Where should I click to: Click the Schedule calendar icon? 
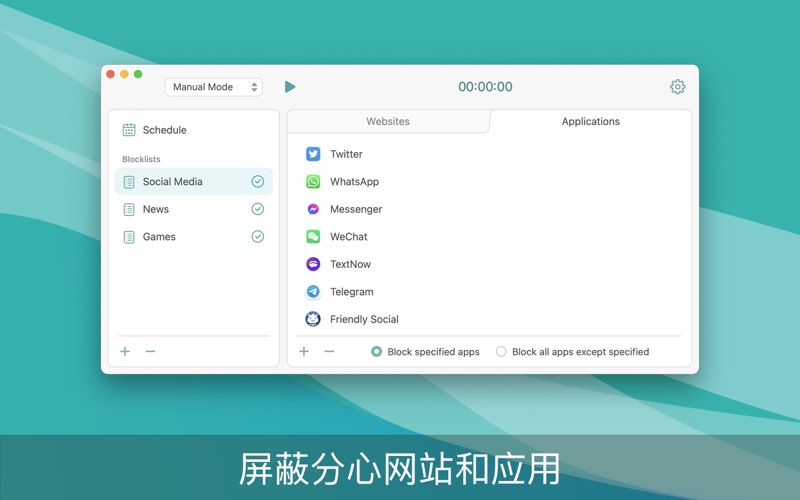129,130
